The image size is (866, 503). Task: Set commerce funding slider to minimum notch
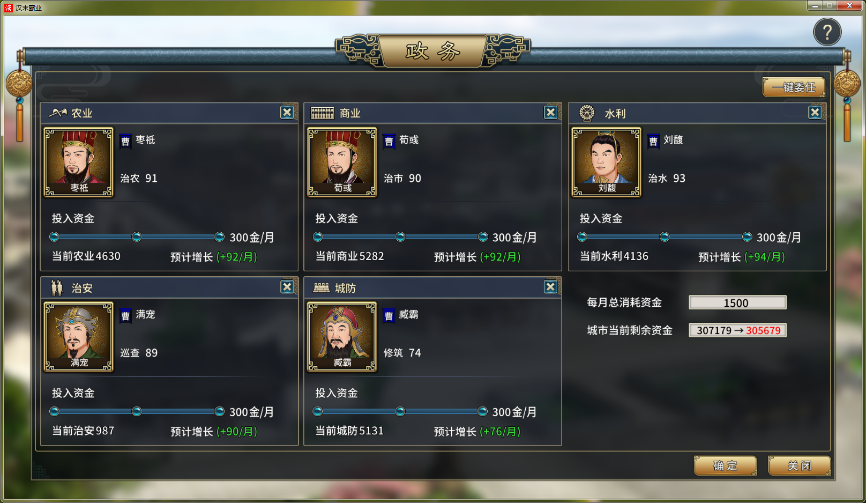click(x=318, y=237)
